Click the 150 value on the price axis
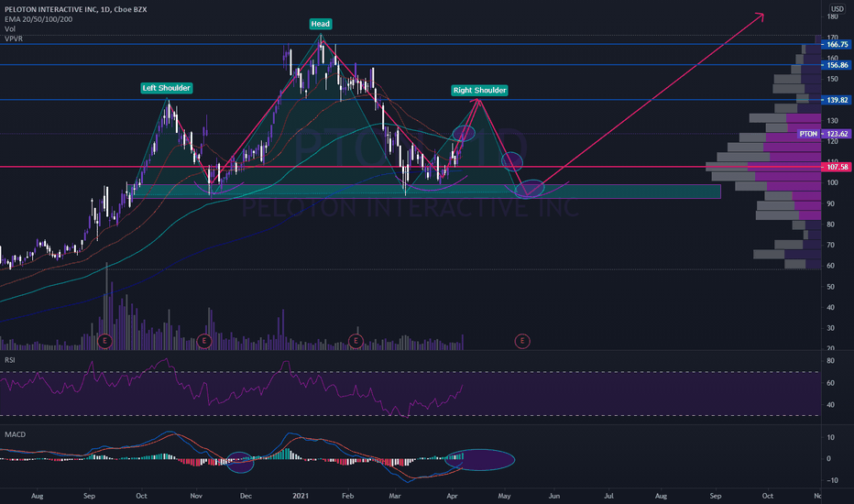854x504 pixels. tap(832, 79)
